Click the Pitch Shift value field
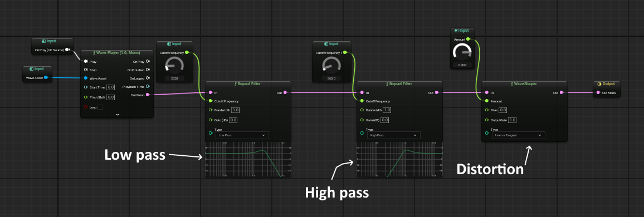 [x=111, y=97]
